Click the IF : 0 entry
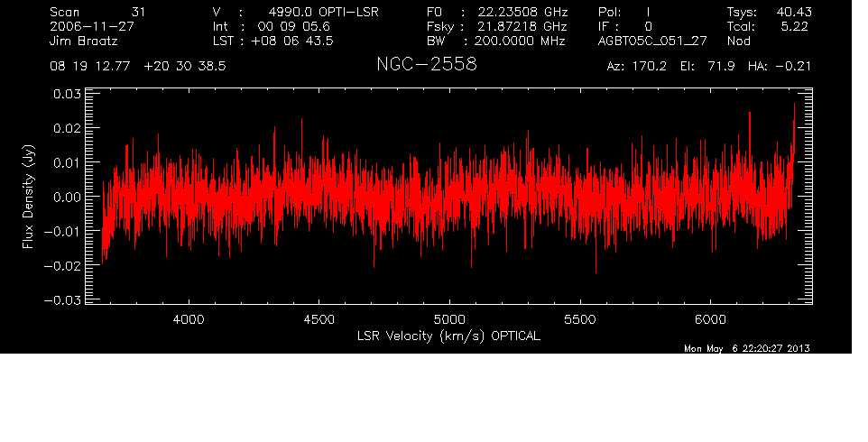This screenshot has height=442, width=868. (x=625, y=26)
